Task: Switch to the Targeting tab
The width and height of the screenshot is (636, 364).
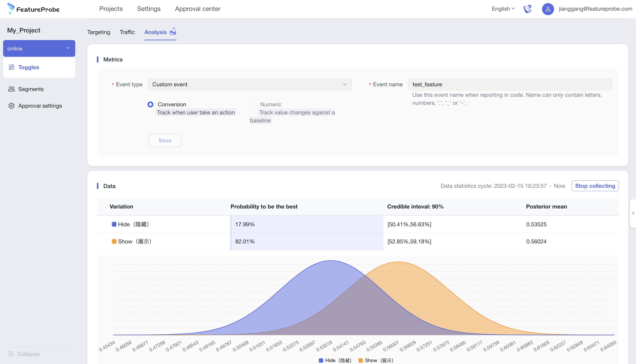Action: 99,32
